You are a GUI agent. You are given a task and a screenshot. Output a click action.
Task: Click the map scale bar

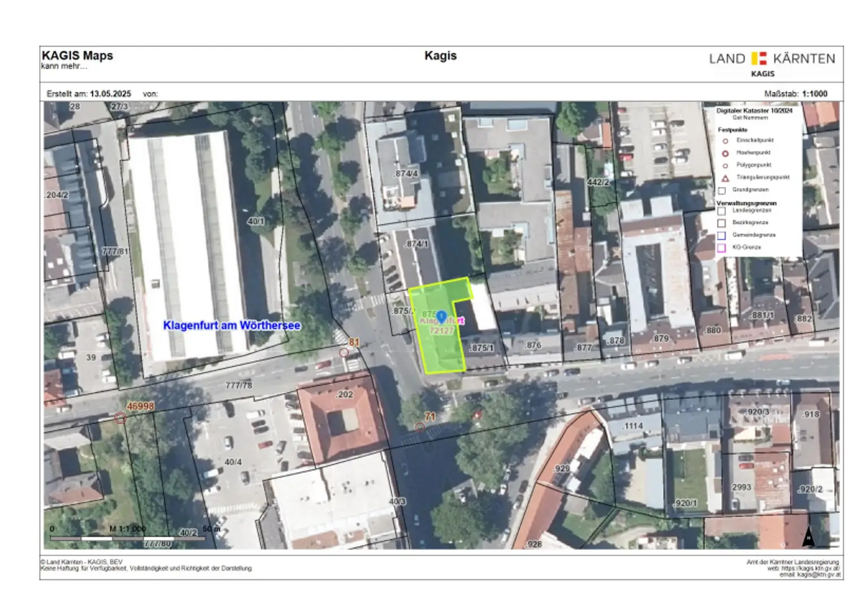[127, 538]
